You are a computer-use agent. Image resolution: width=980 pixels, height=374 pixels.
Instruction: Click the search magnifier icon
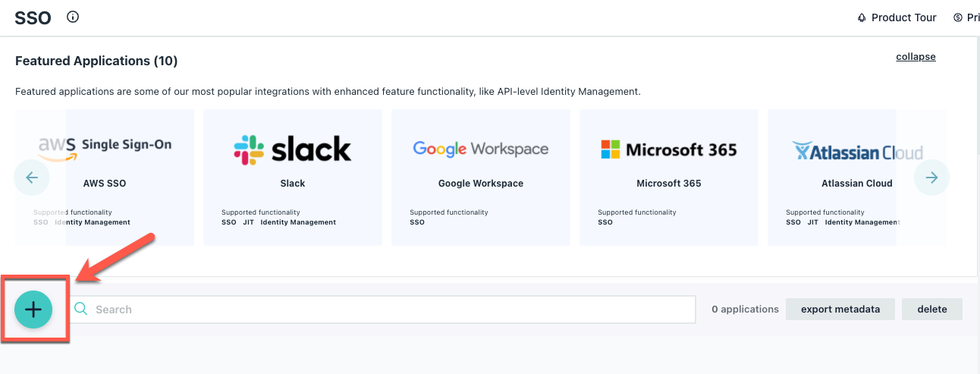81,310
